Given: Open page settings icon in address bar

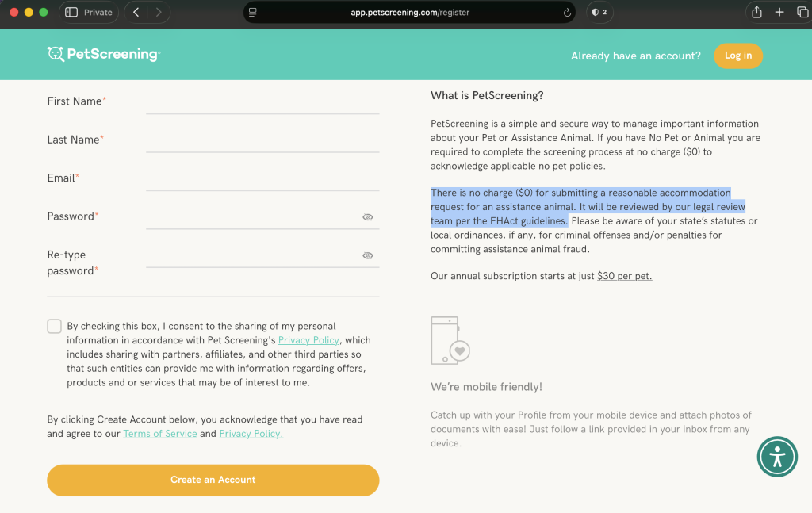Looking at the screenshot, I should point(253,13).
